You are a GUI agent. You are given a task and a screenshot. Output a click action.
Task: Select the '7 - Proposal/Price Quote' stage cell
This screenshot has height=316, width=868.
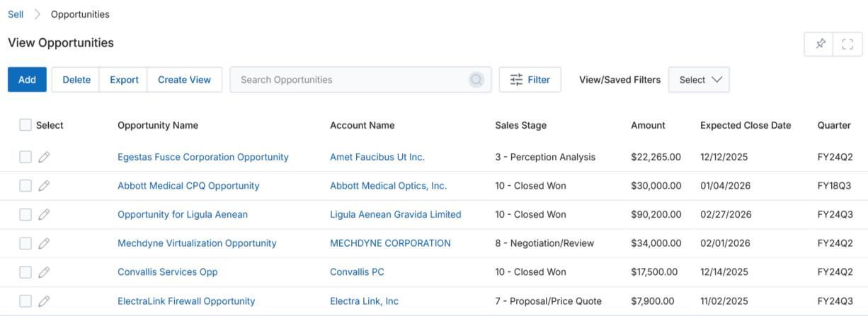point(548,301)
